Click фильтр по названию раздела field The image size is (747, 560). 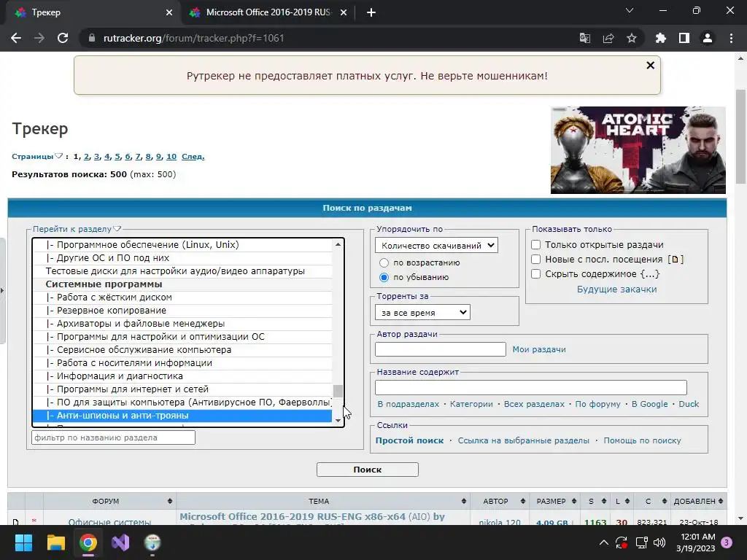click(x=113, y=437)
